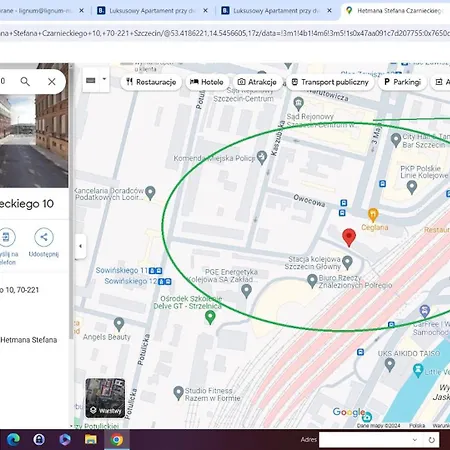Open the Warstwy layers thumbnail
450x450 pixels.
105,398
